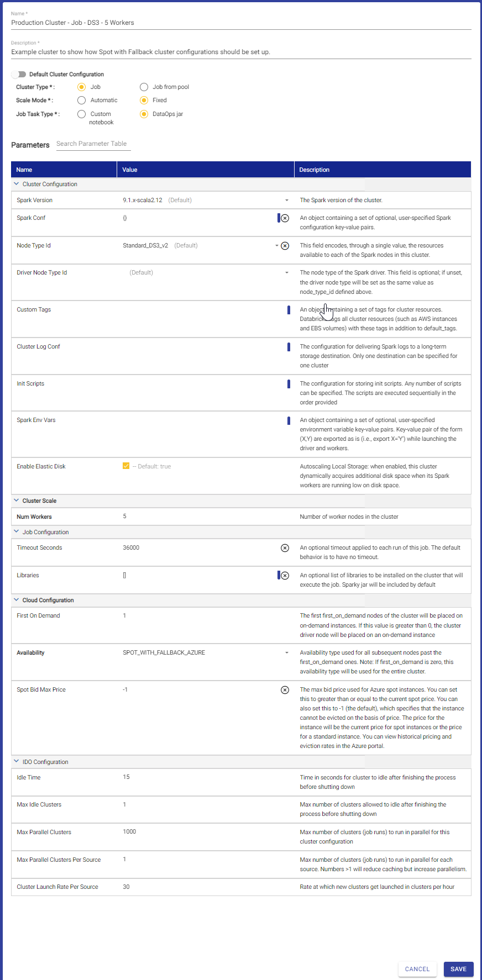Click the Search Parameter Table field
The image size is (482, 980).
point(92,144)
